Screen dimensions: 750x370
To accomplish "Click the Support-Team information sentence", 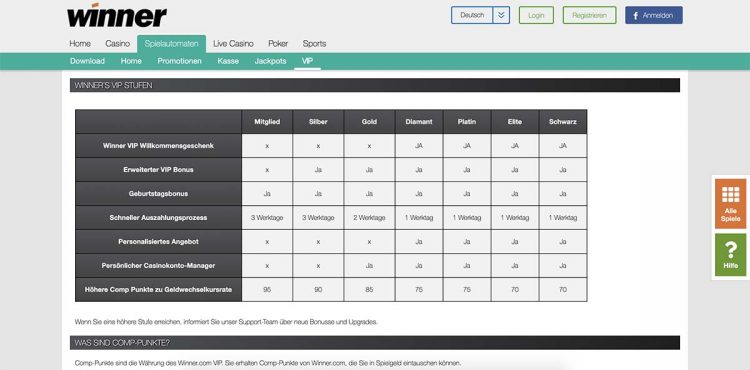I will click(x=226, y=322).
